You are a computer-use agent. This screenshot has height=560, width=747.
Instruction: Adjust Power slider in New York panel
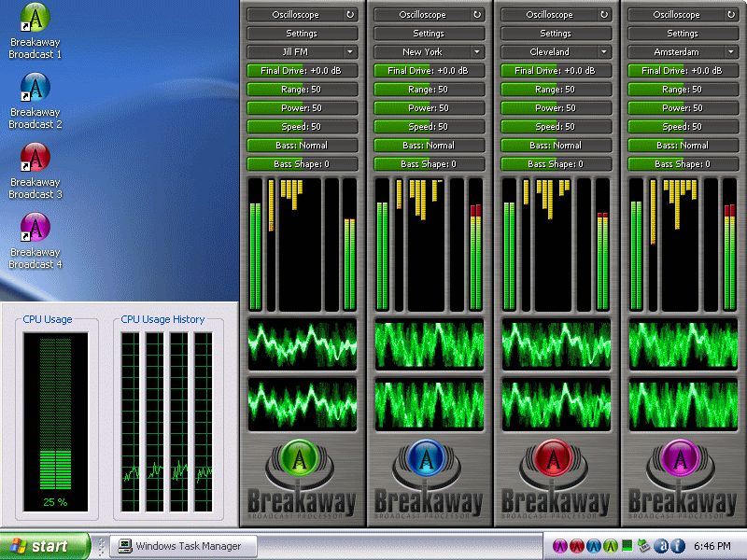[x=430, y=107]
